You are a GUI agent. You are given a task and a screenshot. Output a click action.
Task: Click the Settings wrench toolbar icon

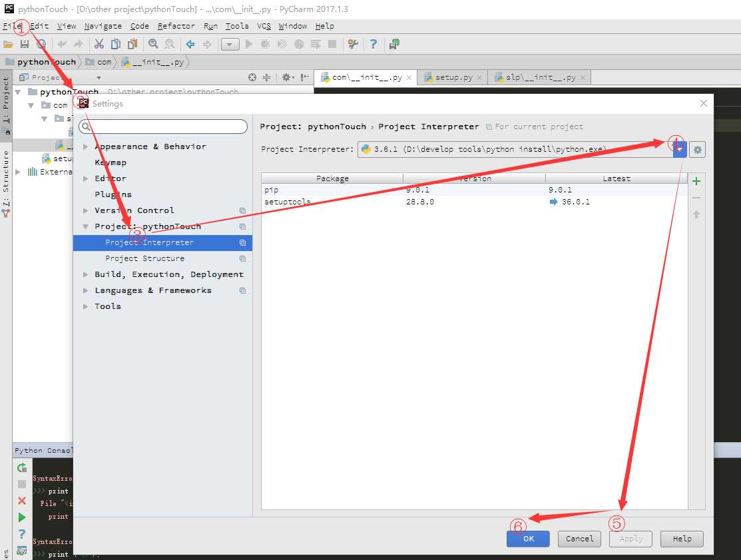353,45
